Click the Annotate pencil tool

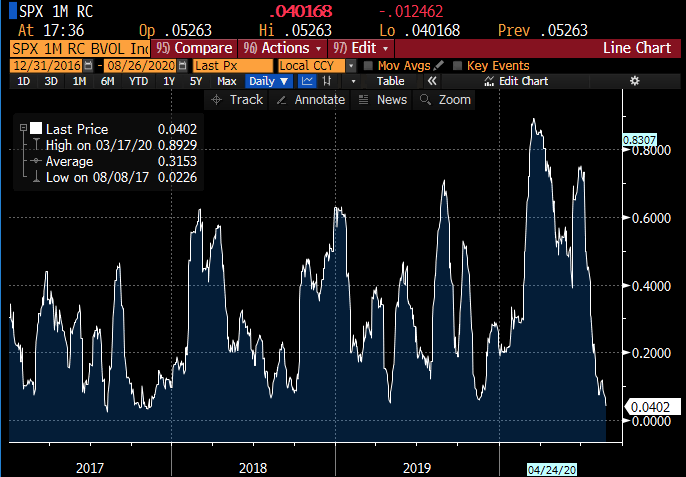(x=310, y=100)
